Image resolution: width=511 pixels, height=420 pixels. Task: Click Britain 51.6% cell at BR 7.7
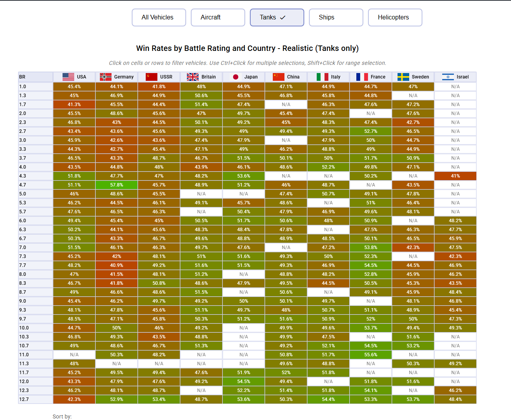[201, 265]
